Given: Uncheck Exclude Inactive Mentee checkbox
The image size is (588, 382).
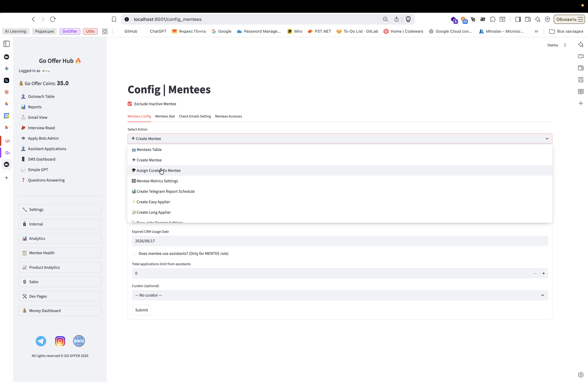Looking at the screenshot, I should [x=130, y=104].
